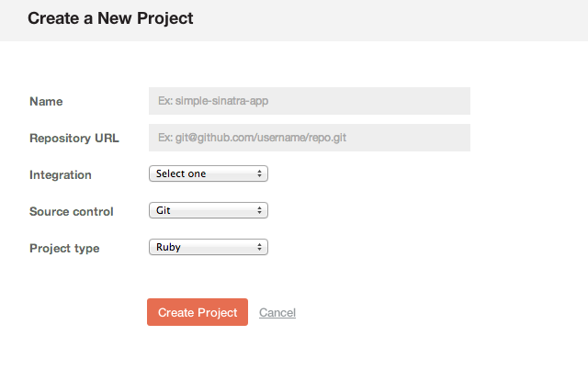The height and width of the screenshot is (391, 588).
Task: Click the "Create a New Project" heading
Action: [x=110, y=18]
